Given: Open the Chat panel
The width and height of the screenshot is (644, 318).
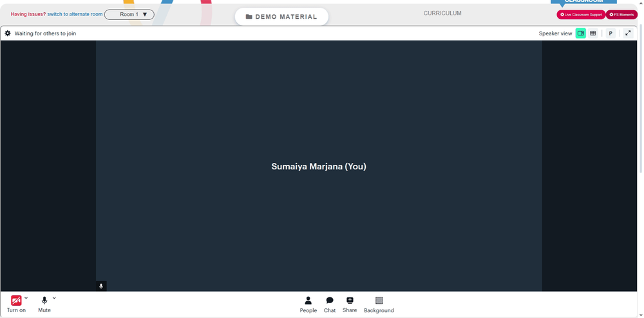Looking at the screenshot, I should click(329, 304).
